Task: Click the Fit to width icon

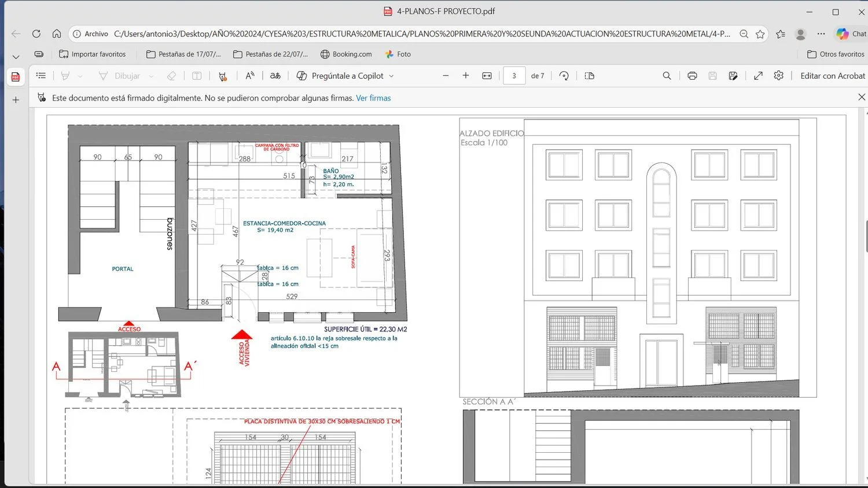Action: [x=487, y=76]
